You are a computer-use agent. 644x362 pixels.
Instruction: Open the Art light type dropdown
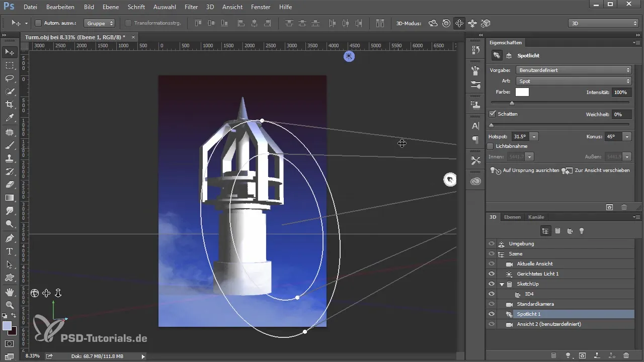click(x=574, y=81)
